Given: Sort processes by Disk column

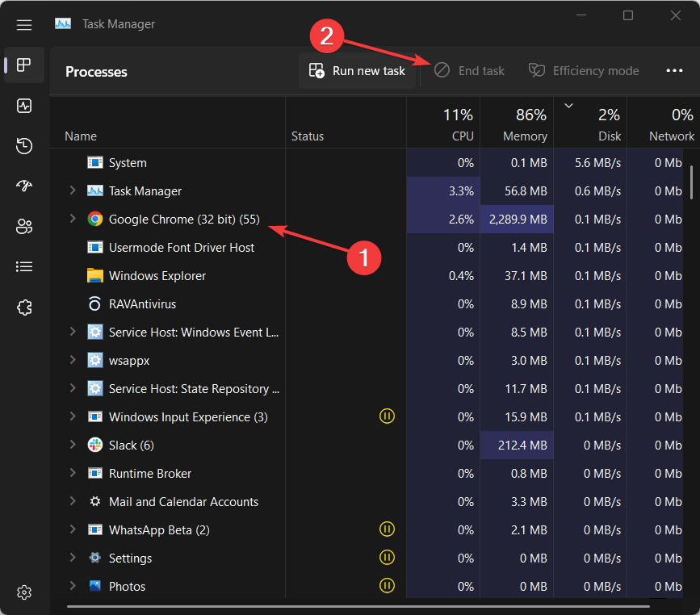Looking at the screenshot, I should click(590, 123).
